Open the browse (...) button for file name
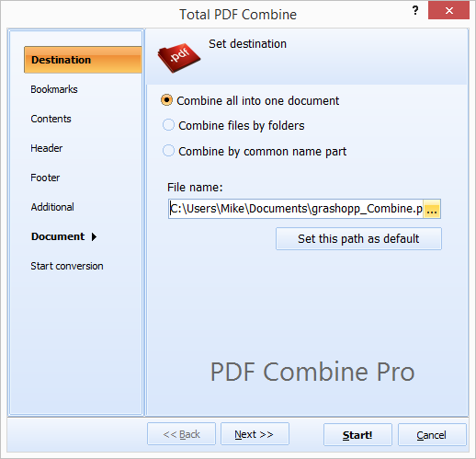This screenshot has width=476, height=459. (432, 209)
